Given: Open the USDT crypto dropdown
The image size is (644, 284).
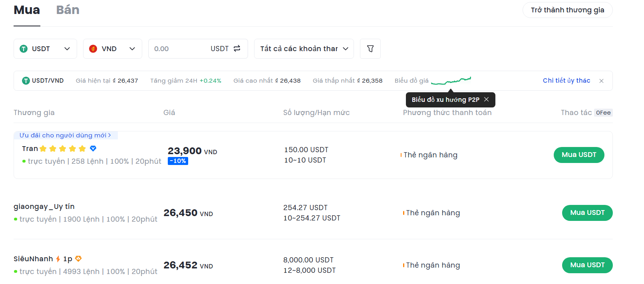Looking at the screenshot, I should 45,49.
